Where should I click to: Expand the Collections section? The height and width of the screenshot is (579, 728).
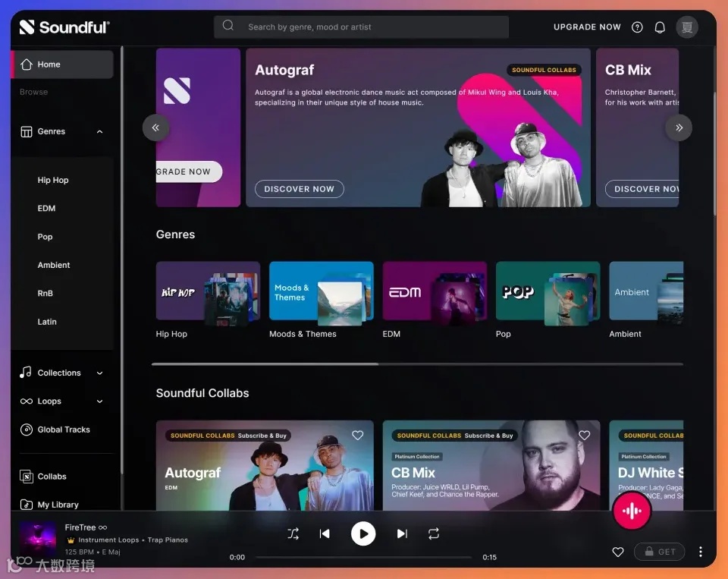click(x=99, y=373)
